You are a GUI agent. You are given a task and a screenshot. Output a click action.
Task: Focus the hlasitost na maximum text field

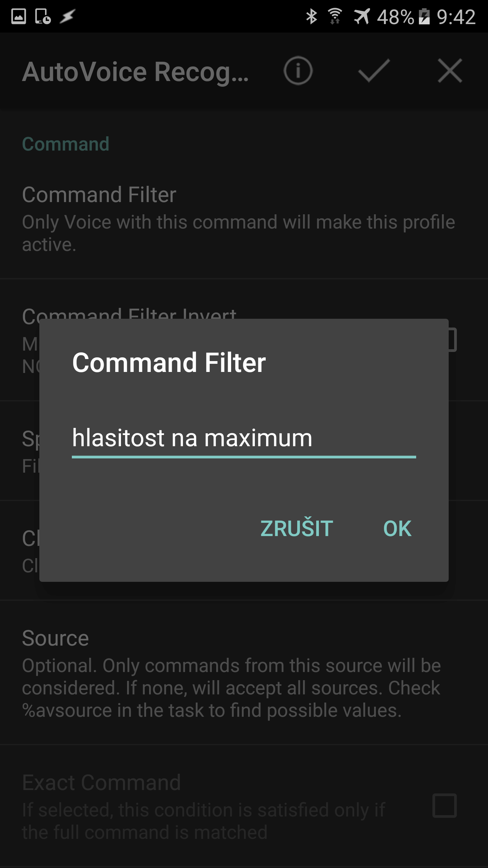coord(244,438)
